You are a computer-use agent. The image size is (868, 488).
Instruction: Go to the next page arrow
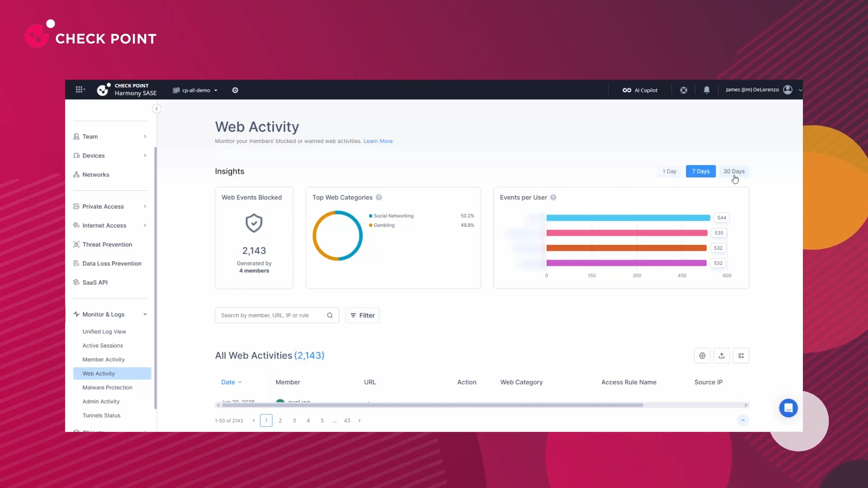coord(359,420)
